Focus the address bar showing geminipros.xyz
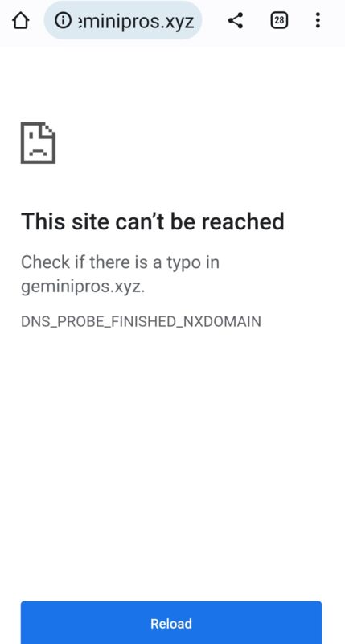 [123, 20]
